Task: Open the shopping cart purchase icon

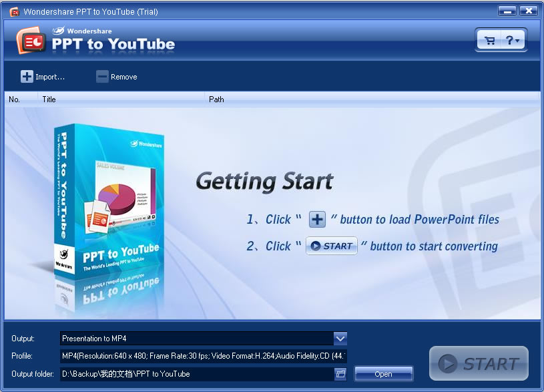Action: (489, 39)
